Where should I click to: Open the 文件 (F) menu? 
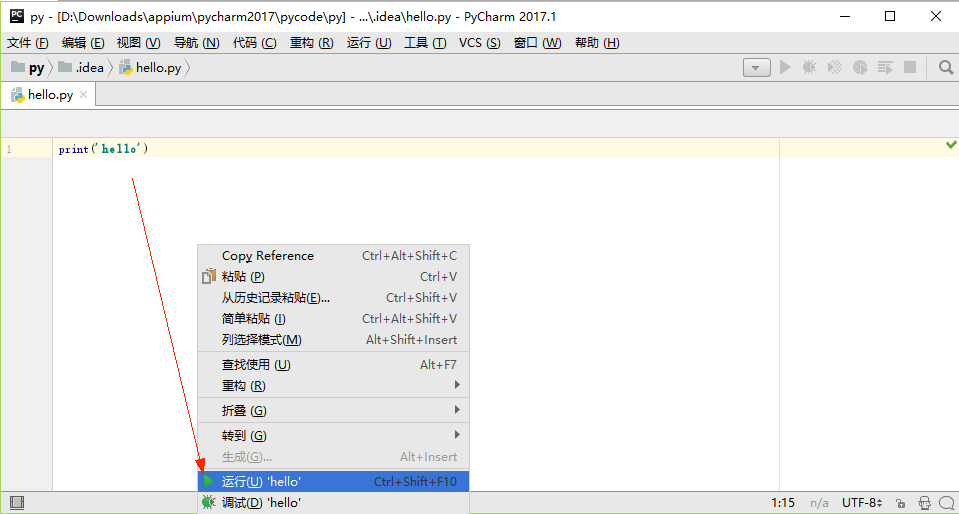click(x=28, y=43)
